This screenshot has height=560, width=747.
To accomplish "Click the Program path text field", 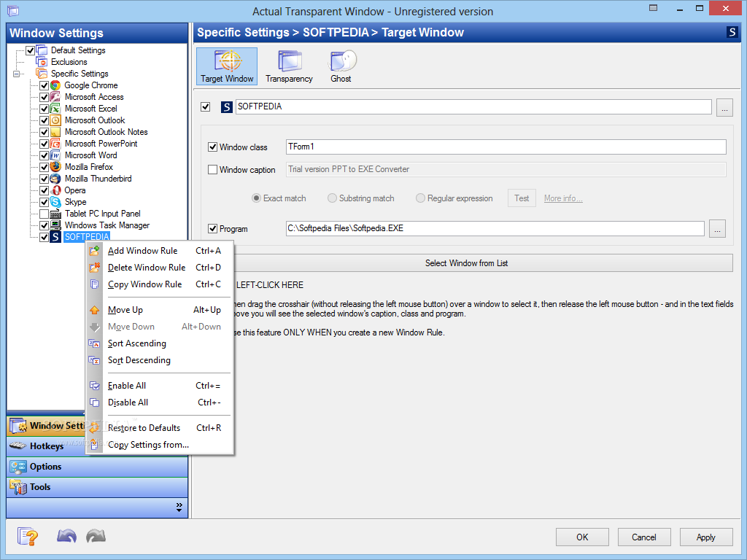I will [x=495, y=228].
